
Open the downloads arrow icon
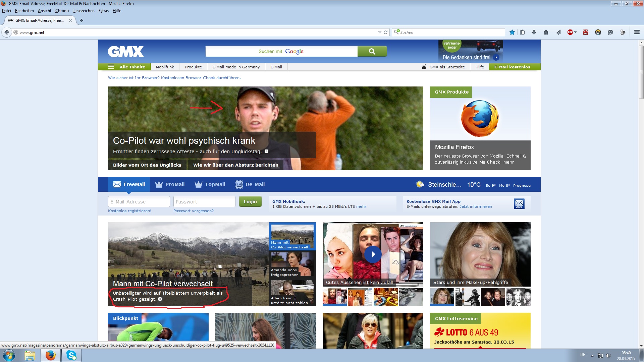534,32
